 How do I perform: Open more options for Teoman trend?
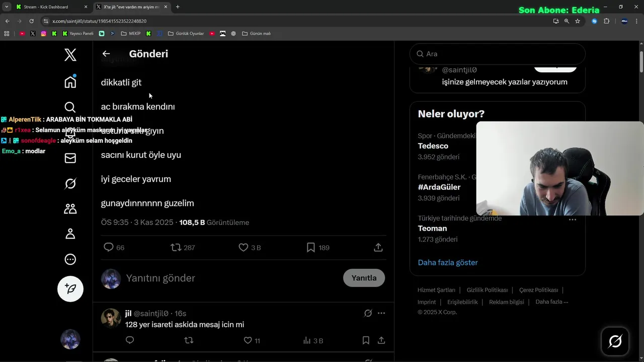tap(573, 220)
